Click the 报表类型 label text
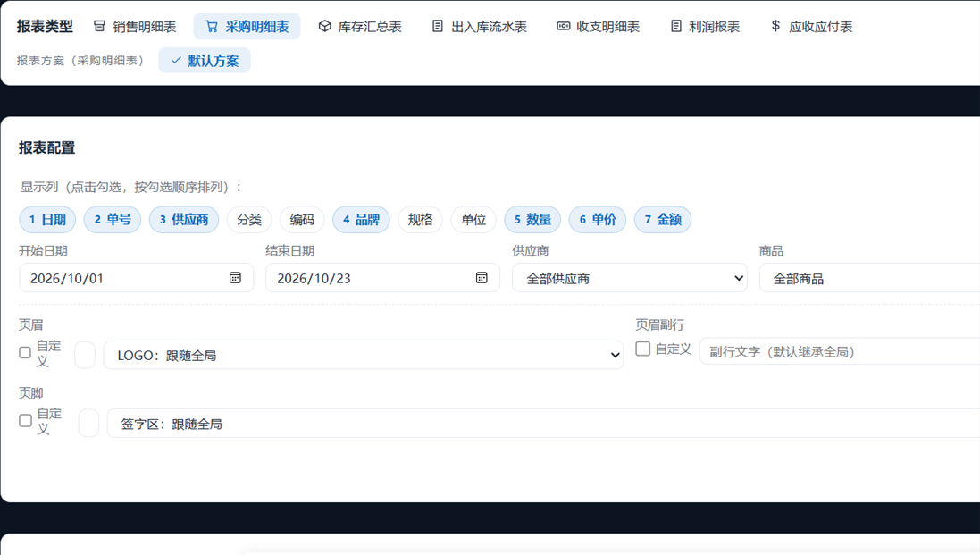 [45, 26]
